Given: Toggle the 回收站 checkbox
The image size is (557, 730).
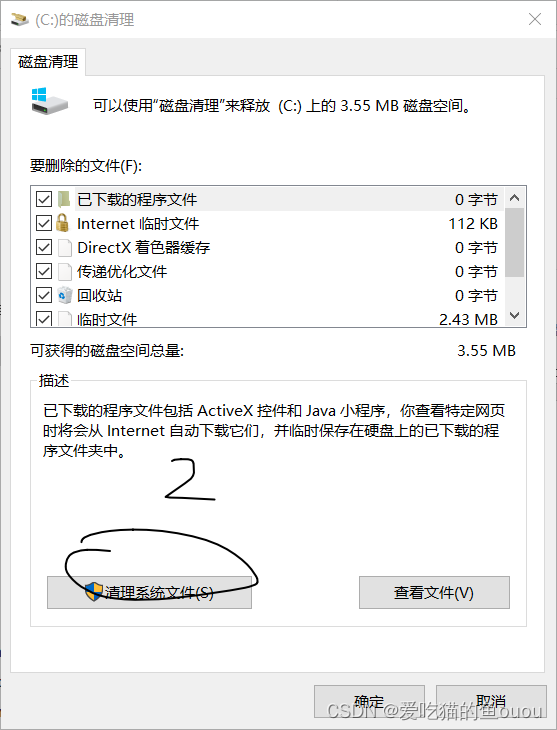Looking at the screenshot, I should (44, 295).
